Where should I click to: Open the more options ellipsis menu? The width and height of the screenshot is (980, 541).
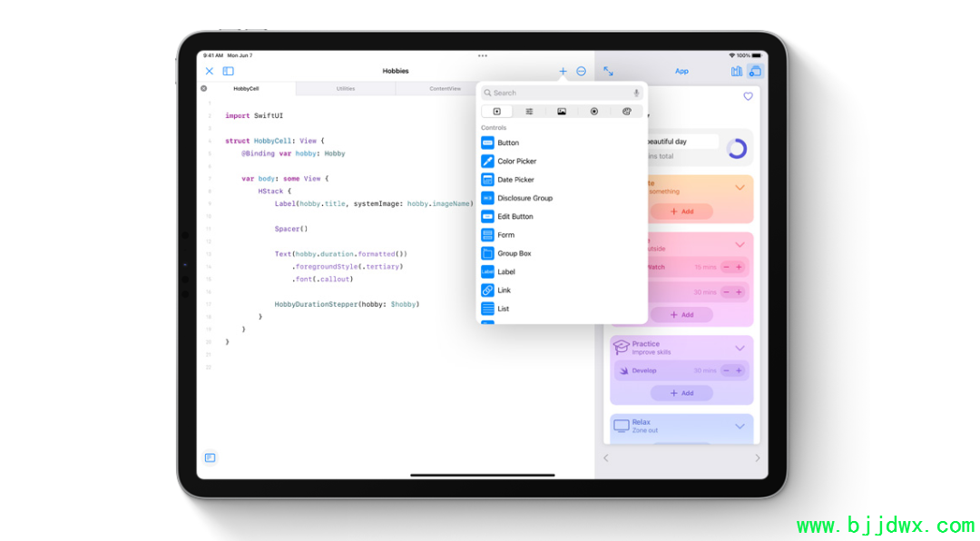click(x=582, y=72)
